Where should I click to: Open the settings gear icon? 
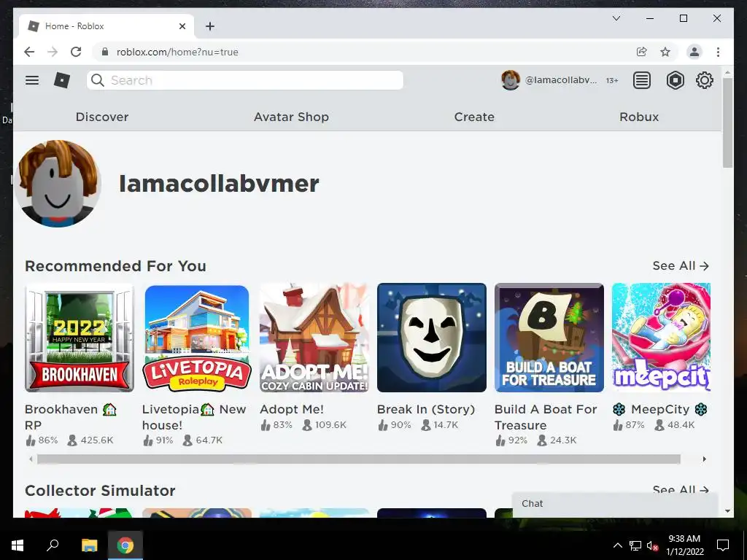coord(704,80)
